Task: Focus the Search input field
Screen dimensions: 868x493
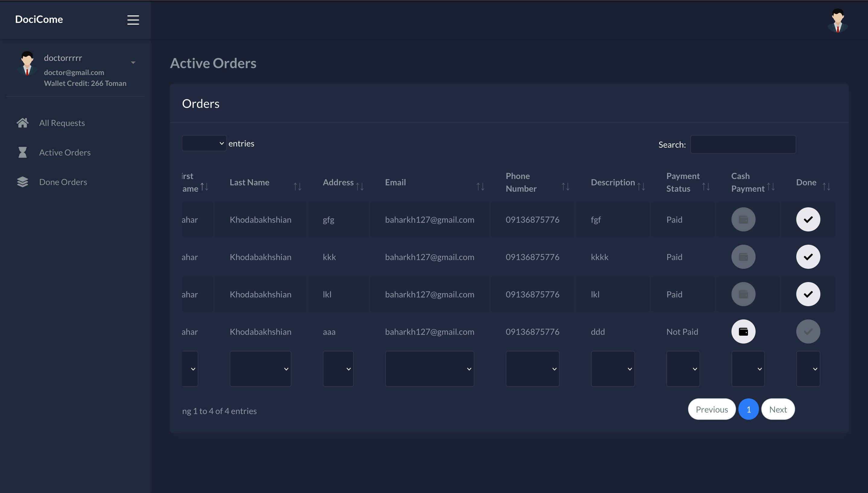Action: [x=743, y=145]
